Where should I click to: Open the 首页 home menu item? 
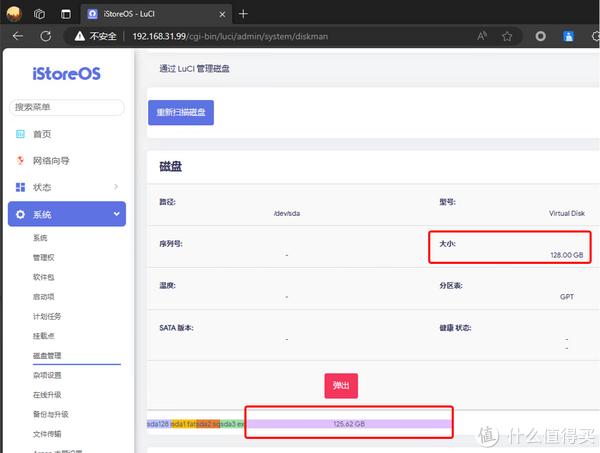42,134
